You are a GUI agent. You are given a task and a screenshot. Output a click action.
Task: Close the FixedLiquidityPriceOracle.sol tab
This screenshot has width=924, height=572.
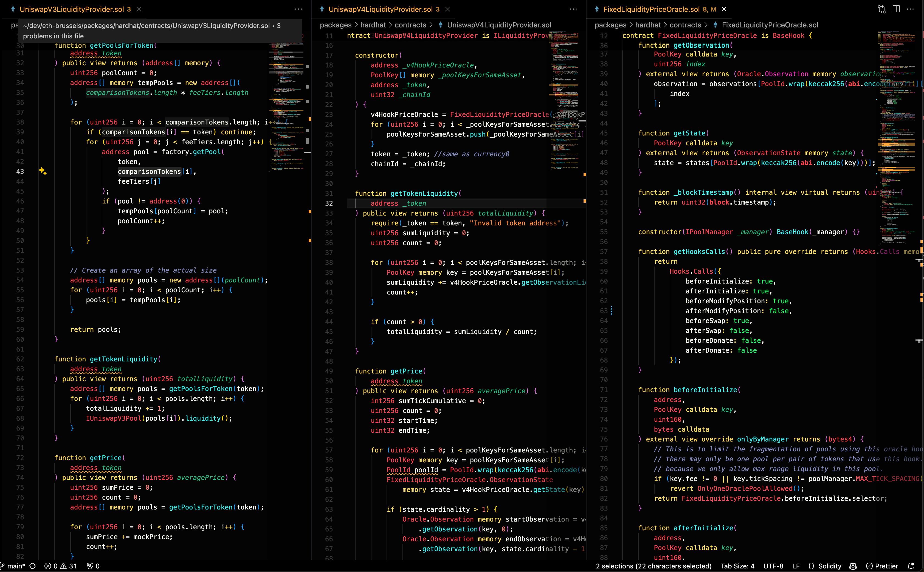click(x=724, y=9)
